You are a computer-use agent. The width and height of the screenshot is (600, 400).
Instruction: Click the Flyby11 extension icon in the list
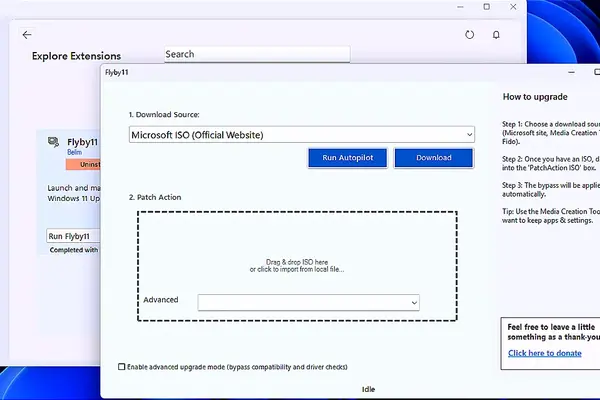pos(53,142)
